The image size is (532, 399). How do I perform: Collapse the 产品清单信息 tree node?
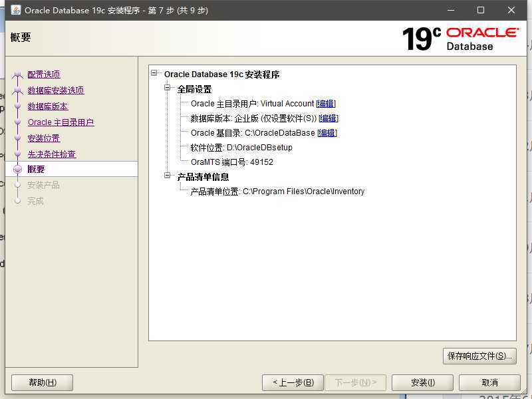point(168,176)
